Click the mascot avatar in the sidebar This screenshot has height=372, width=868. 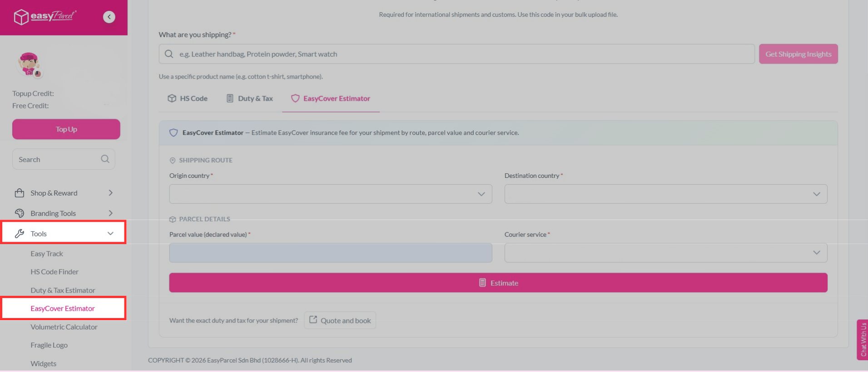tap(29, 64)
